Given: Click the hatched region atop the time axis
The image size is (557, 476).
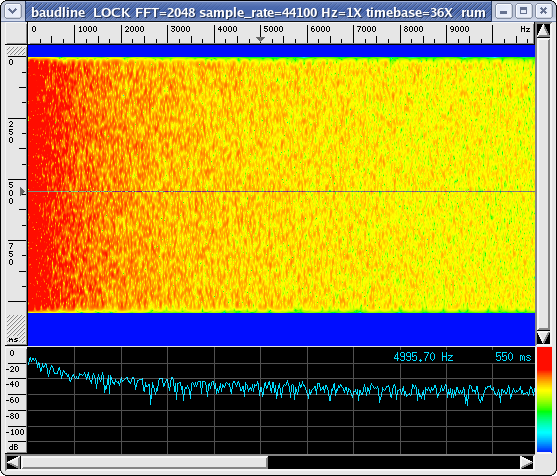Looking at the screenshot, I should tap(16, 51).
